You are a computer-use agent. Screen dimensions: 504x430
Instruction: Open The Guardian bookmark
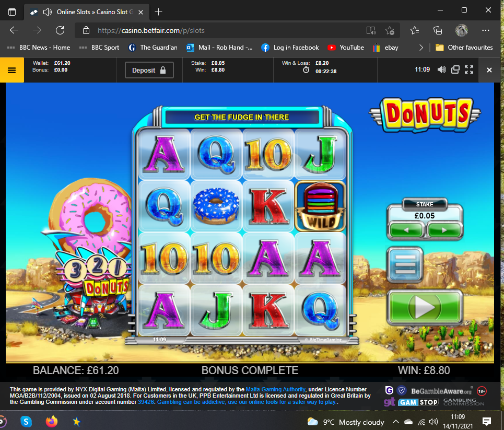153,48
